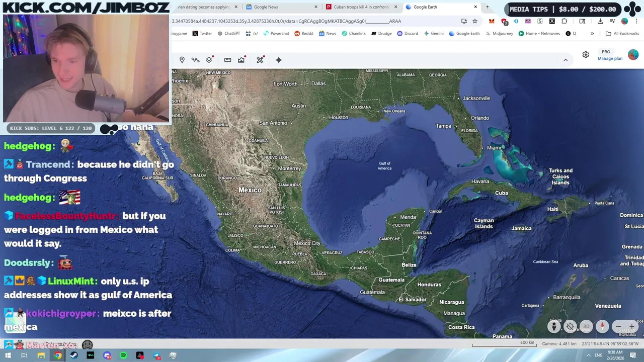
Task: Click the Cayman Islands map label
Action: click(x=484, y=223)
